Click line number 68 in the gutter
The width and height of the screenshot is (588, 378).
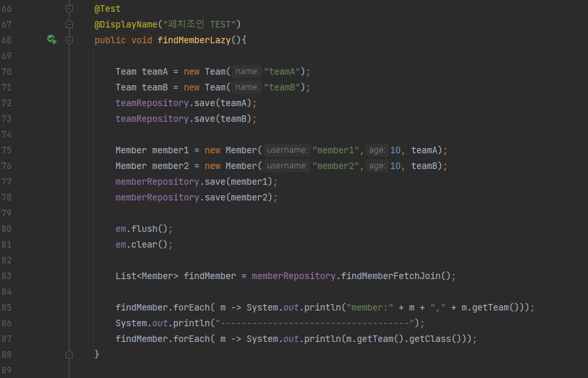7,40
